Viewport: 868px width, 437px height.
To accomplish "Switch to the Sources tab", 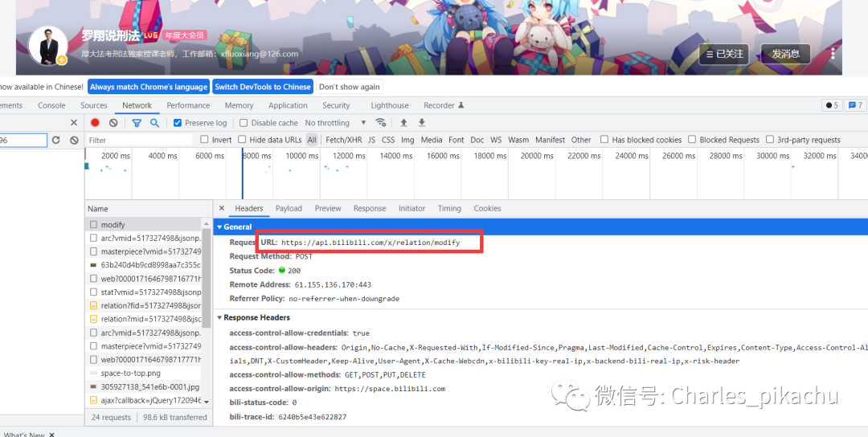I will [93, 105].
